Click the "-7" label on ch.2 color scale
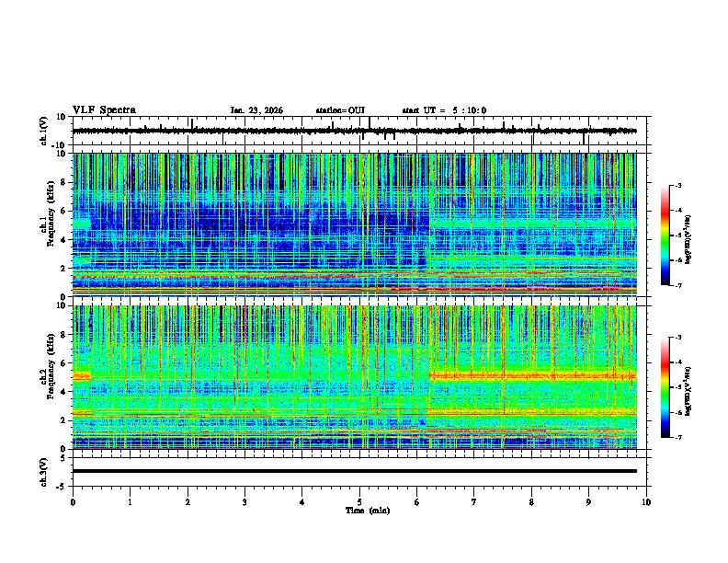 pyautogui.click(x=677, y=437)
